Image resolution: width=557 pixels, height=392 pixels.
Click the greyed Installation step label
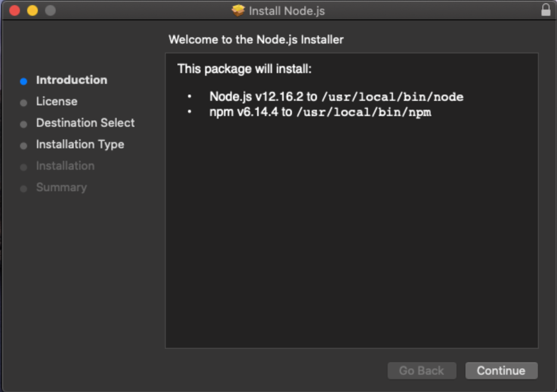[65, 166]
